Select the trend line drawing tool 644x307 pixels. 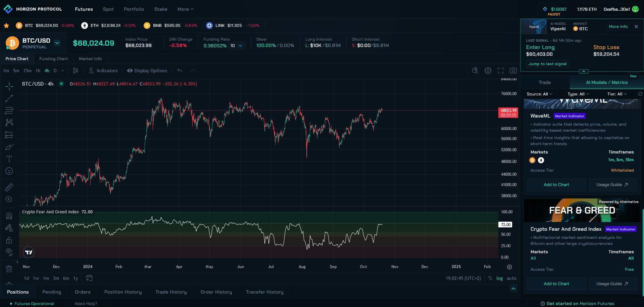pos(9,98)
